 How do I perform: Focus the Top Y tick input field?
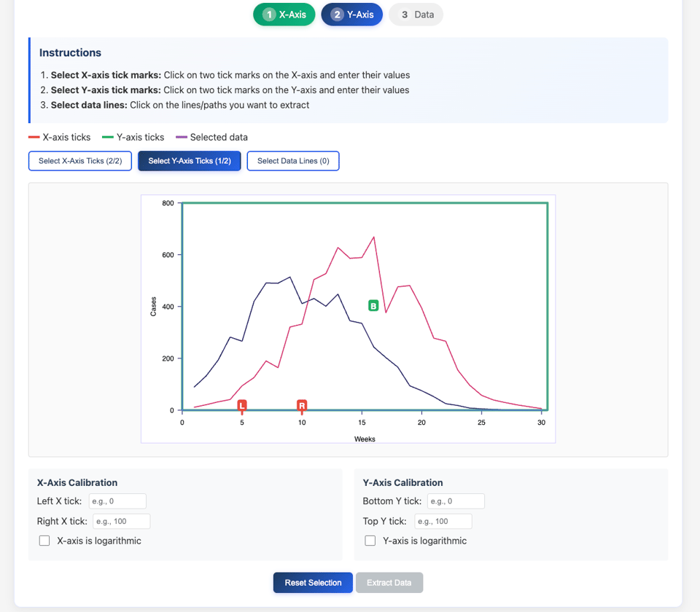[443, 521]
